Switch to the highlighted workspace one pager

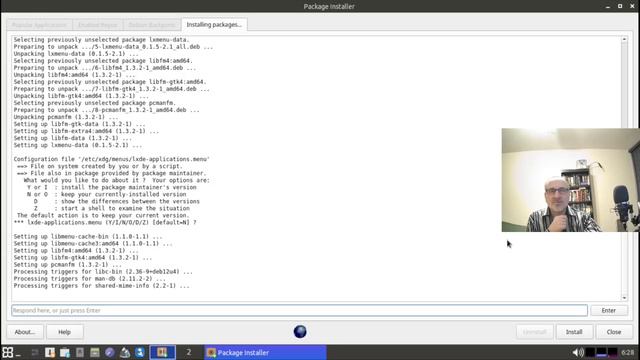(163, 352)
